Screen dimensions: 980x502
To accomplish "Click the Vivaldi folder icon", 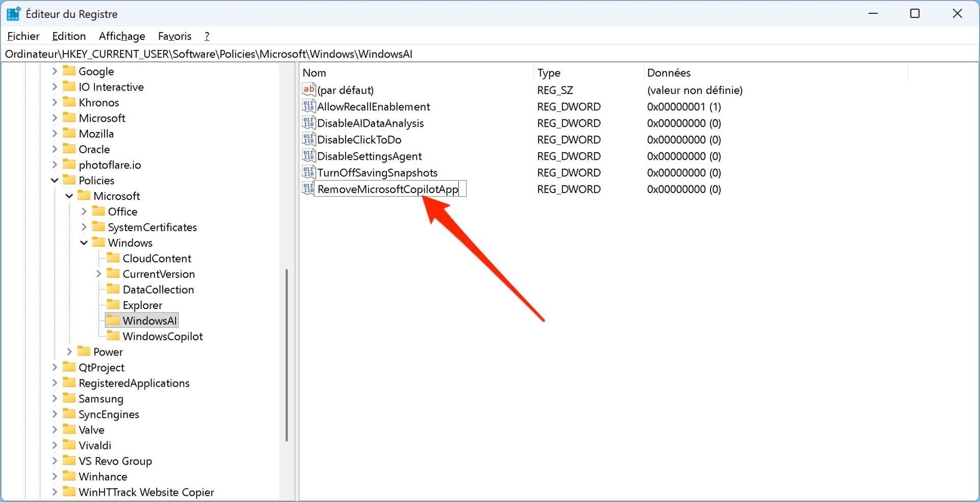I will (x=69, y=445).
